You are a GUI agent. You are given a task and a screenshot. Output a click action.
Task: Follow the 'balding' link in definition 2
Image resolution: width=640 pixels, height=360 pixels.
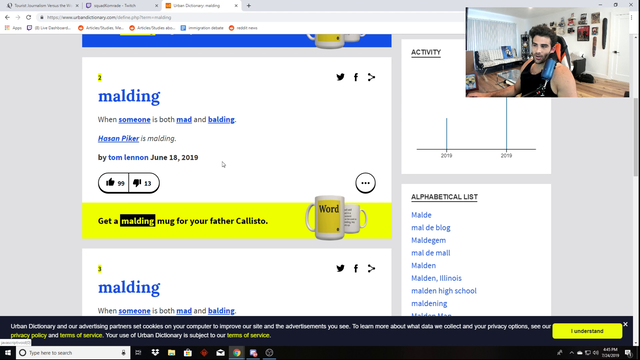coord(221,120)
